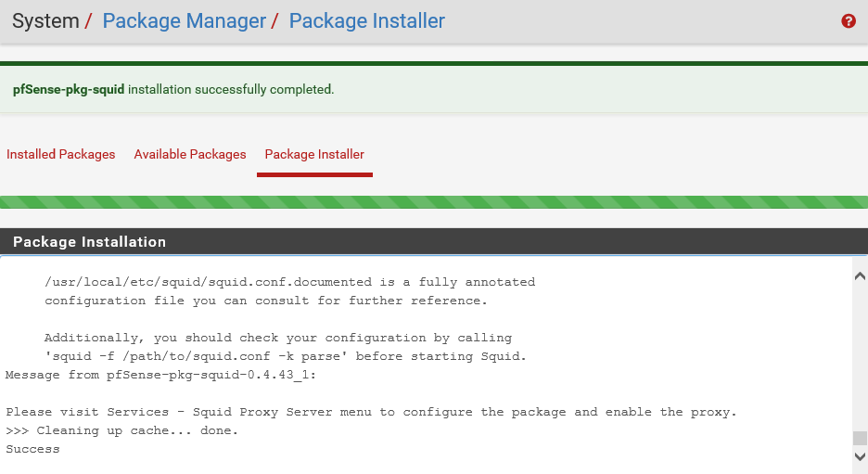Click the 'Cleaning up cache... done.' line
This screenshot has height=474, width=868.
(x=121, y=430)
